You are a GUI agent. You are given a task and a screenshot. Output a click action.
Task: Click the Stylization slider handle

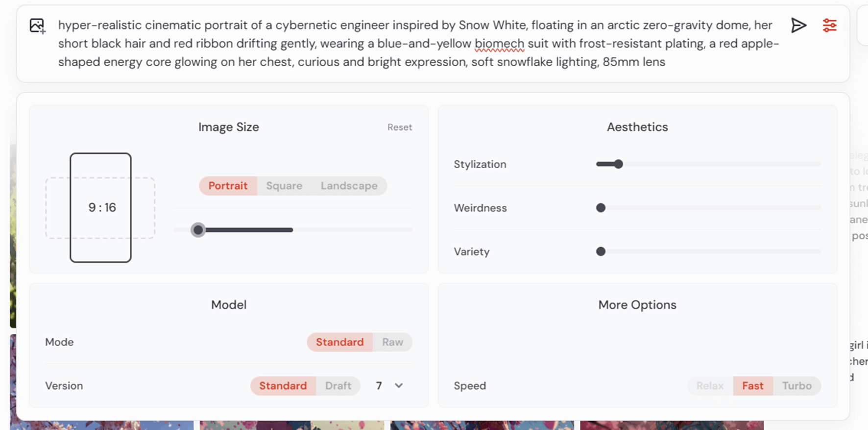pos(618,164)
